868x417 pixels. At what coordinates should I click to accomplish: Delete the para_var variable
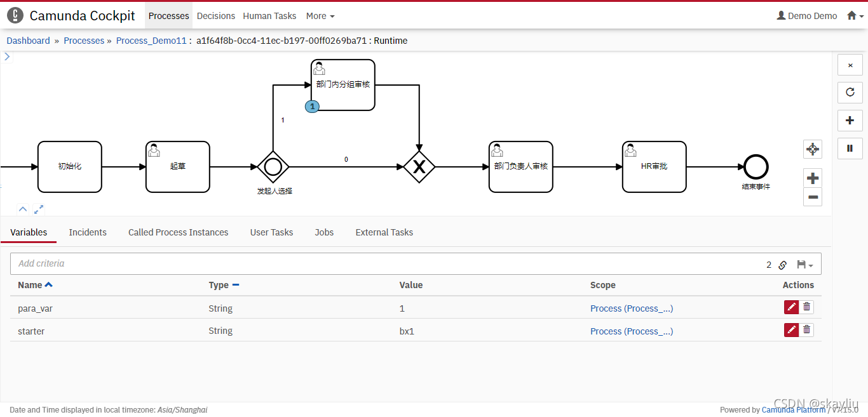pyautogui.click(x=806, y=307)
